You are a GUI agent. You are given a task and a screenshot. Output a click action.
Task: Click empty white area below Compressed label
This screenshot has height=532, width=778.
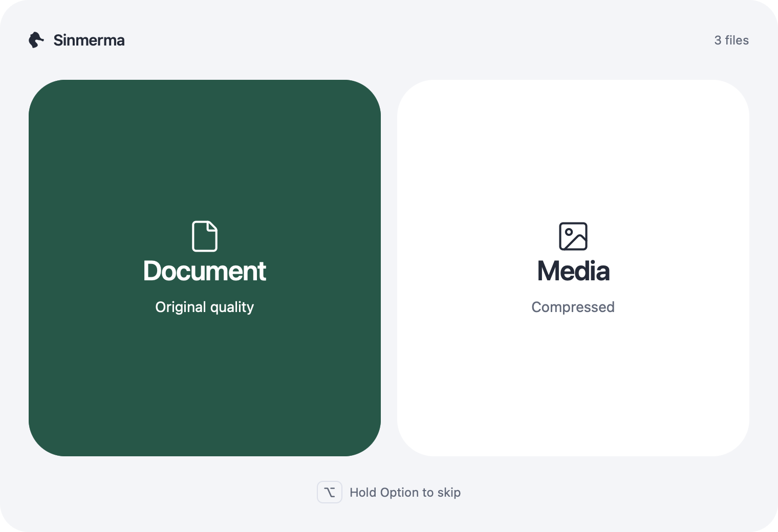pos(573,384)
